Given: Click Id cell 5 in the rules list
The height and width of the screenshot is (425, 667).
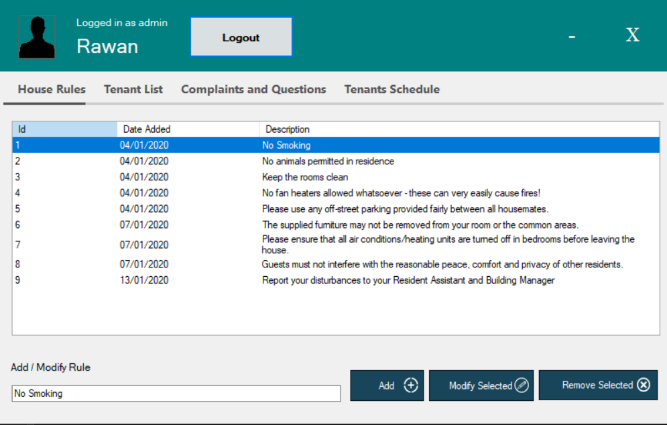Looking at the screenshot, I should point(17,209).
